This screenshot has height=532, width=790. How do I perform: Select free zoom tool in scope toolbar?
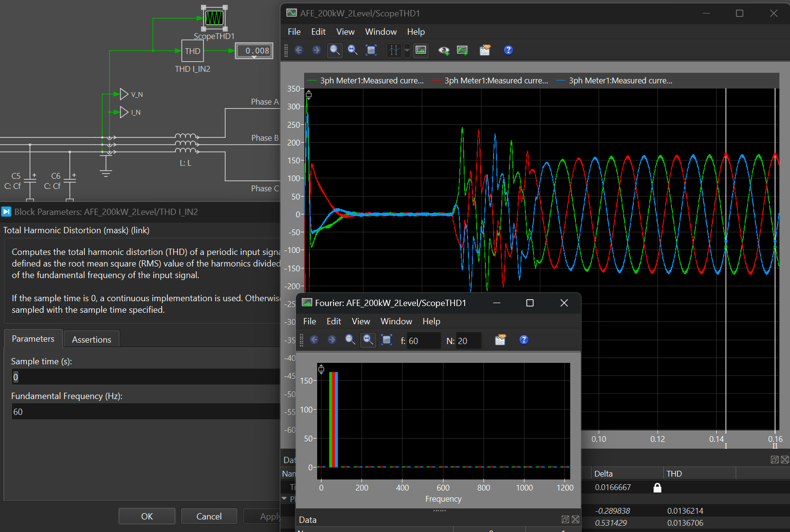(x=335, y=50)
